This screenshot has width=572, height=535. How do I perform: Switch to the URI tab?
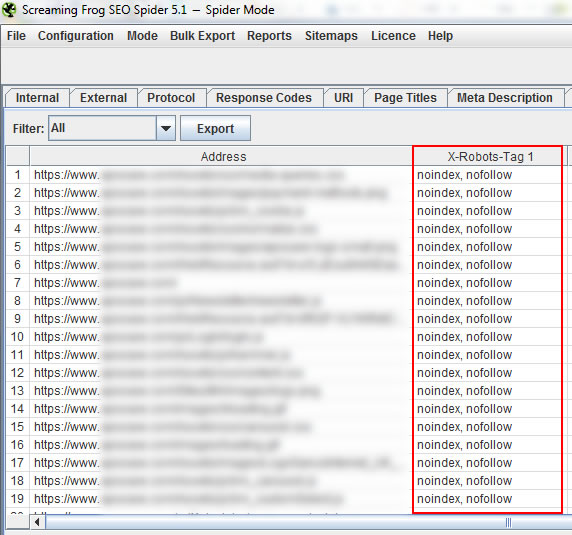click(343, 98)
